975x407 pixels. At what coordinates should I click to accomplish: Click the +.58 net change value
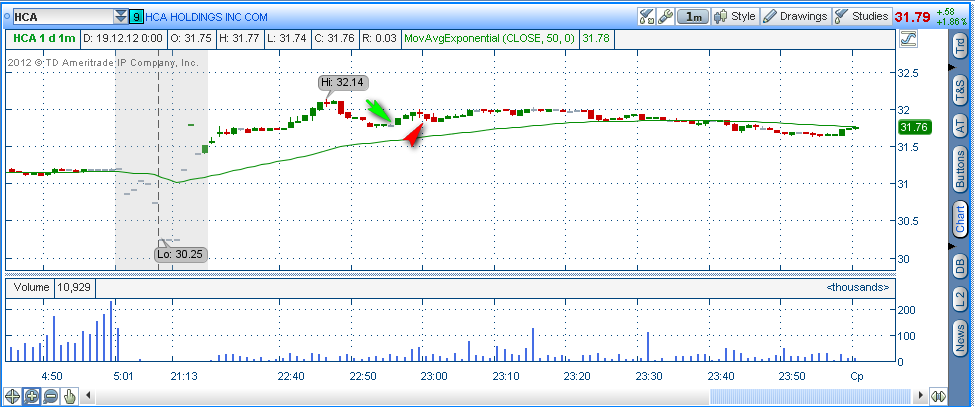946,12
